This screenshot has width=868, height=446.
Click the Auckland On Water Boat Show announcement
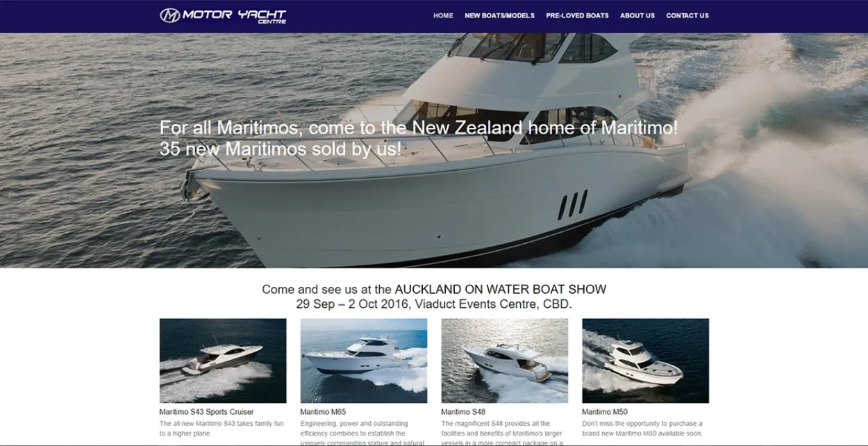(x=434, y=297)
